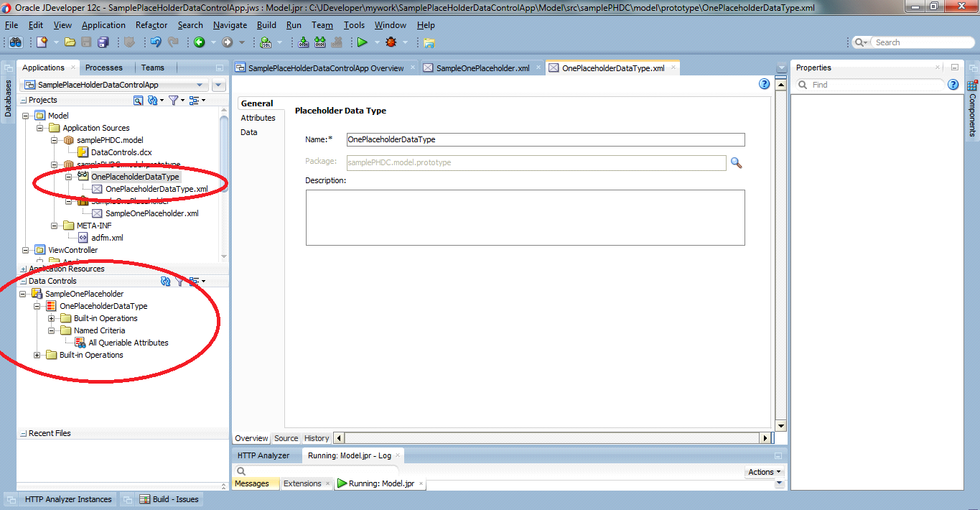Open the Navigate menu
Screen dimensions: 980x510
[x=230, y=24]
